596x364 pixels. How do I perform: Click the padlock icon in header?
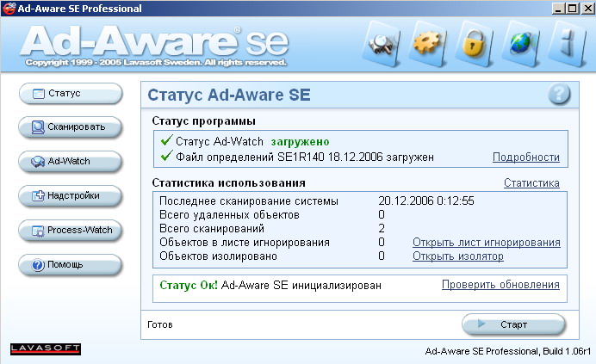click(474, 45)
